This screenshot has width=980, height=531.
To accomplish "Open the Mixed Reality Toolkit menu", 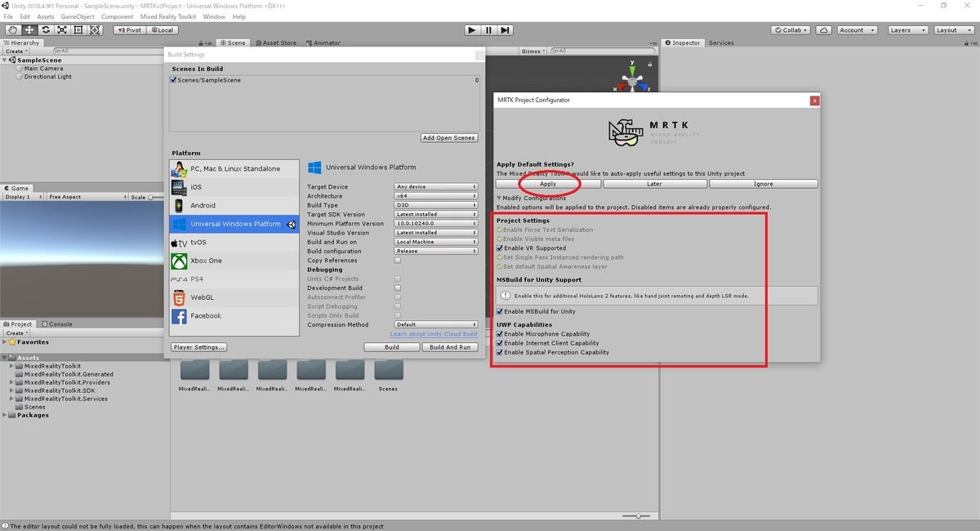I will [x=168, y=16].
